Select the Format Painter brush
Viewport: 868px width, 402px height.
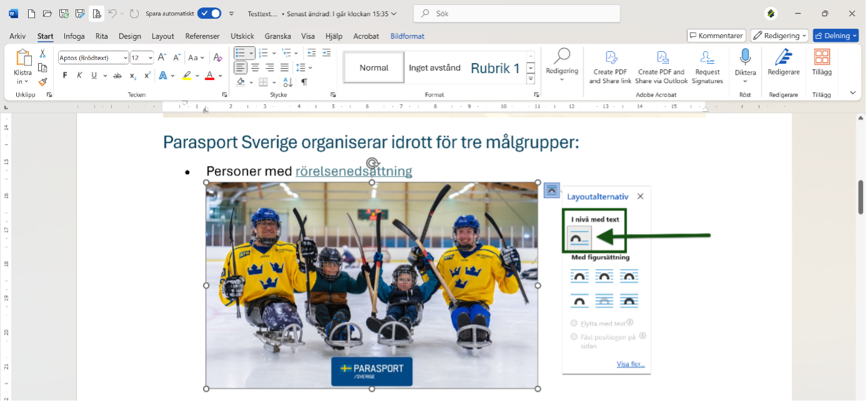click(42, 82)
